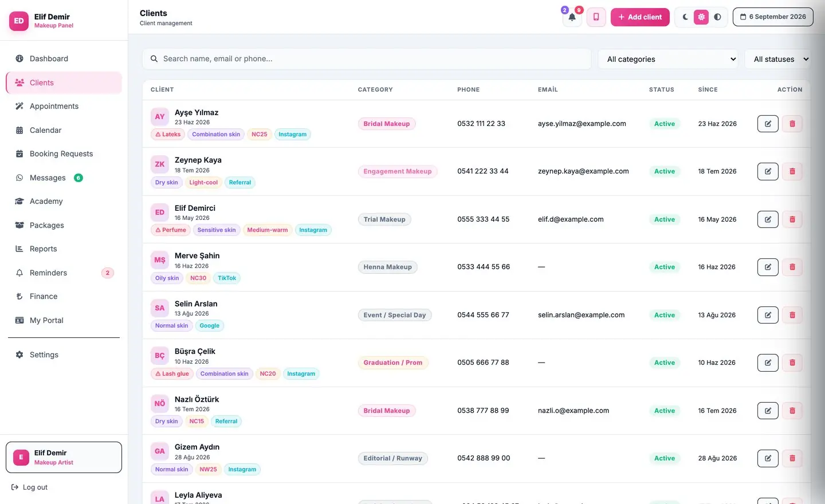Click the search field for clients

367,59
